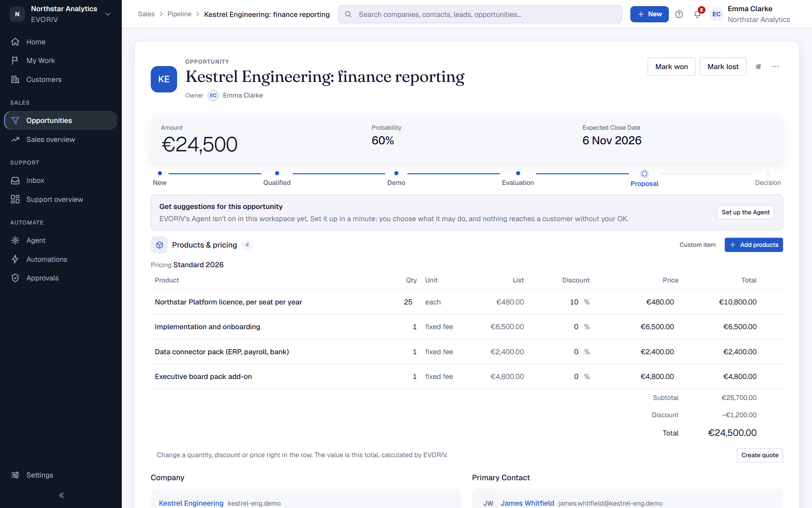Edit quantity 25 of Northstar Platform licence
The width and height of the screenshot is (812, 508).
408,302
